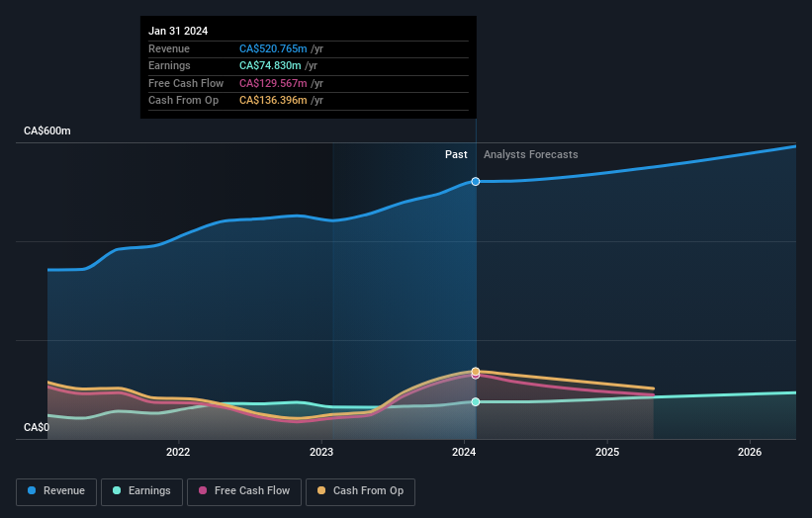
Task: Toggle the Revenue legend button
Action: click(x=56, y=491)
